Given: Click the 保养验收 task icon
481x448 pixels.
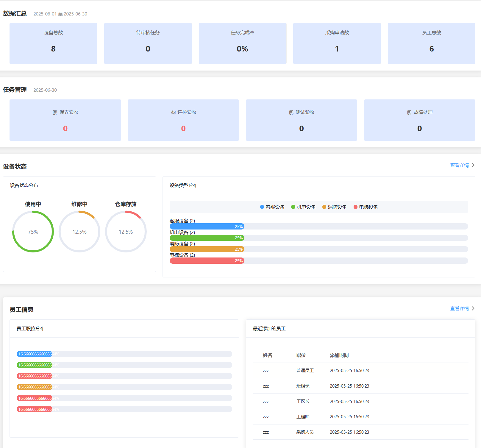Looking at the screenshot, I should pos(55,113).
